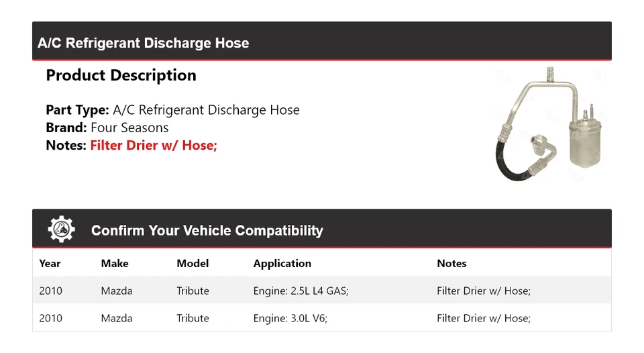Select the A/C Refrigerant Discharge Hose title bar

(144, 43)
